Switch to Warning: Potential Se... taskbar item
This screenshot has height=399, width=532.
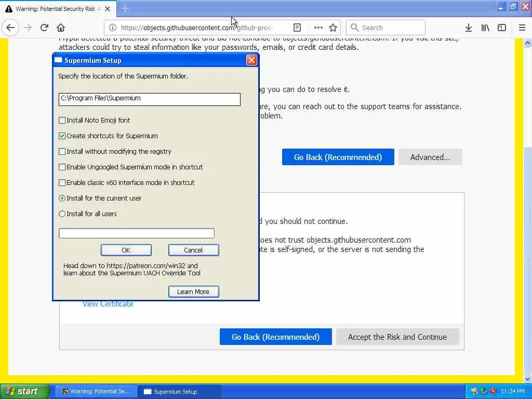[96, 392]
